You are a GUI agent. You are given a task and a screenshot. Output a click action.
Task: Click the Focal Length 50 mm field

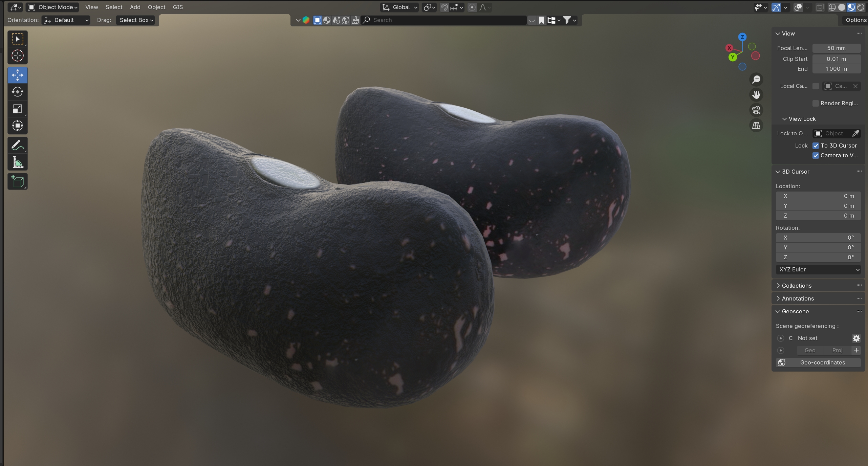click(x=836, y=48)
